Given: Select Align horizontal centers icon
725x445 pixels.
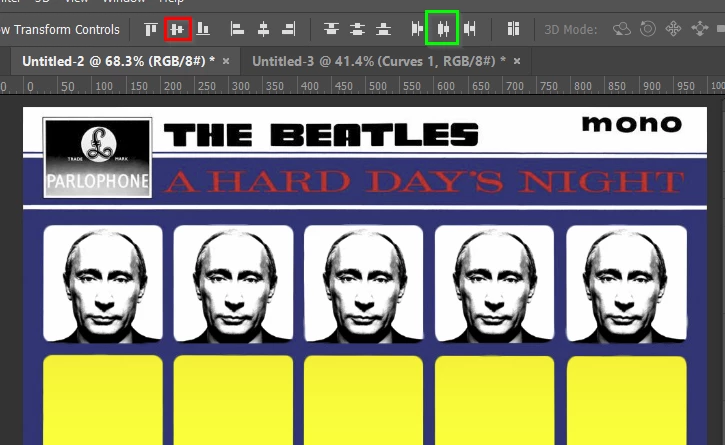Looking at the screenshot, I should point(264,29).
